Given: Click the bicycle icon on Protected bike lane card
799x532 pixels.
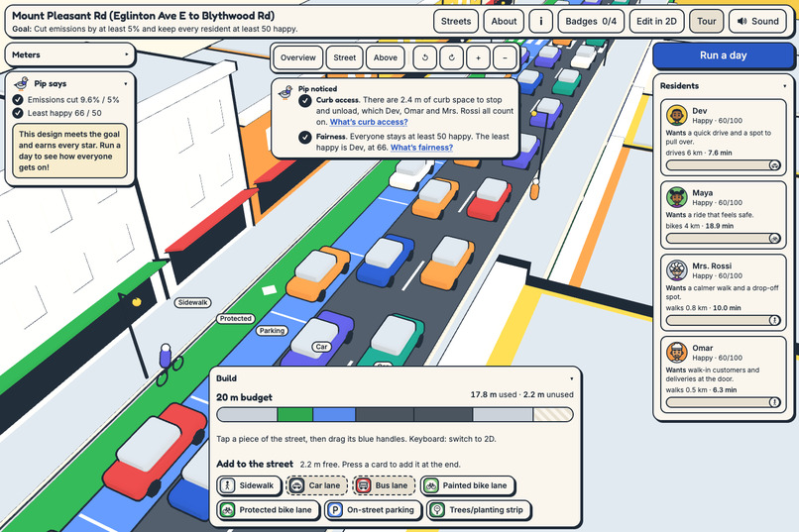Looking at the screenshot, I should [x=227, y=509].
